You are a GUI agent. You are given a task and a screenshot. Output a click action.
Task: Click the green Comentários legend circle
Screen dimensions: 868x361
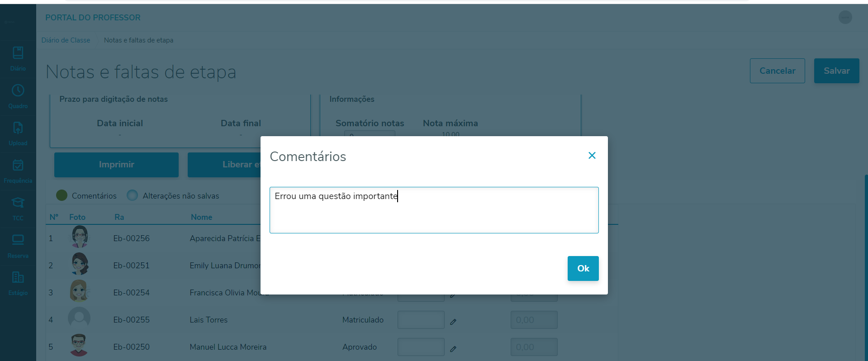click(x=62, y=195)
